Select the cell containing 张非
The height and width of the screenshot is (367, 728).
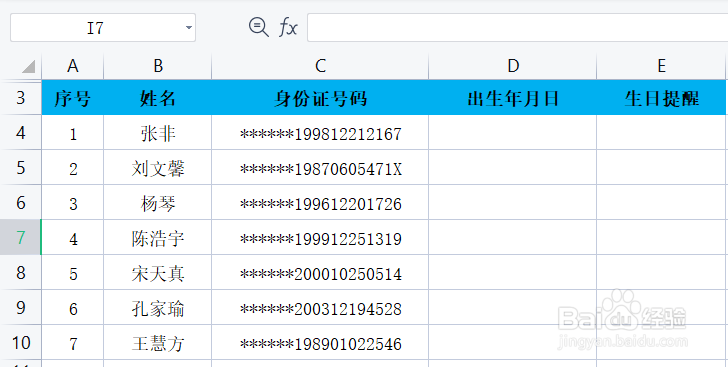tap(158, 132)
